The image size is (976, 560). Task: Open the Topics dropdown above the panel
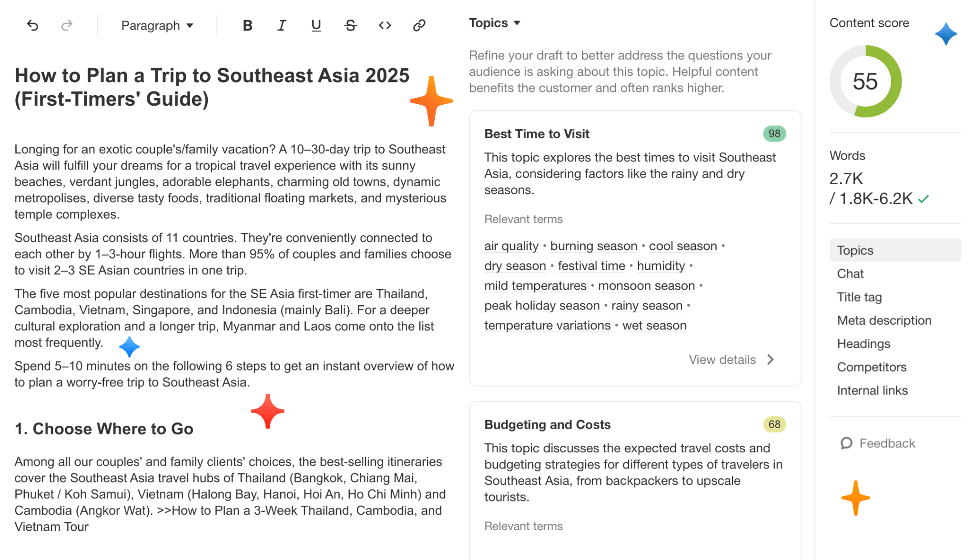point(494,22)
